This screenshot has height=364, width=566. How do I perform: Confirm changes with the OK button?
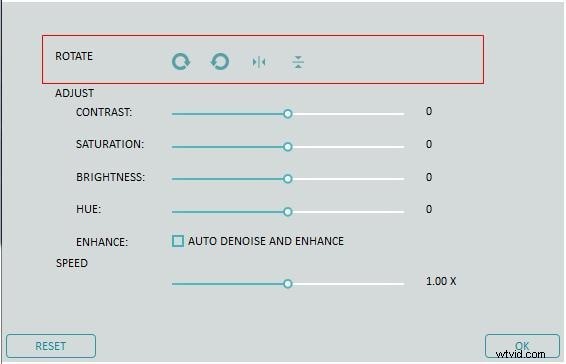coord(522,346)
